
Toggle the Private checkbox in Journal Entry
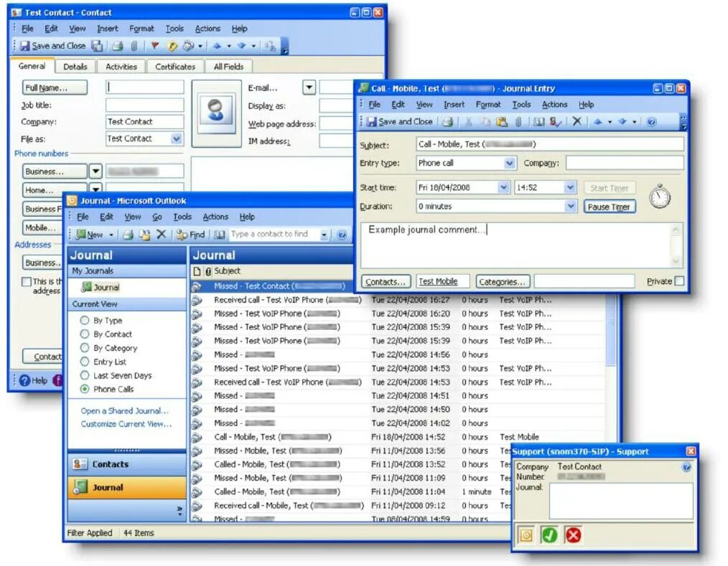click(678, 281)
